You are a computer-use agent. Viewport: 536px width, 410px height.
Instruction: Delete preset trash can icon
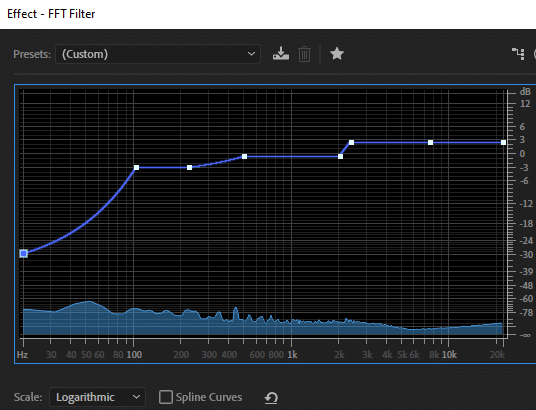point(304,54)
